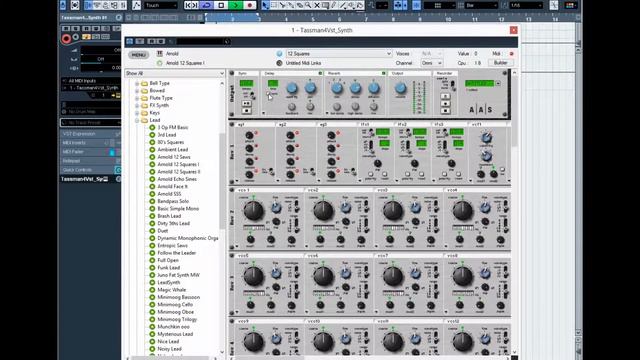This screenshot has width=640, height=360.
Task: Select the Split scissors tool
Action: (x=282, y=5)
